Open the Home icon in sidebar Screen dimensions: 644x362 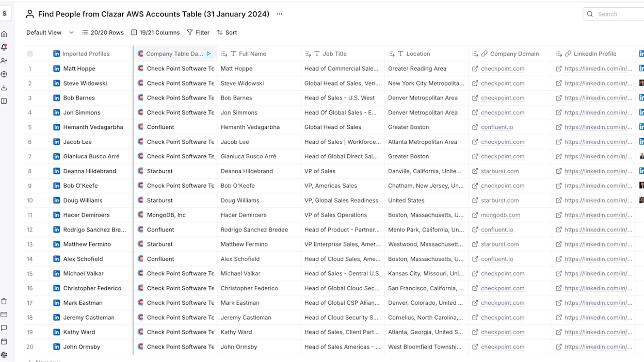(x=4, y=34)
